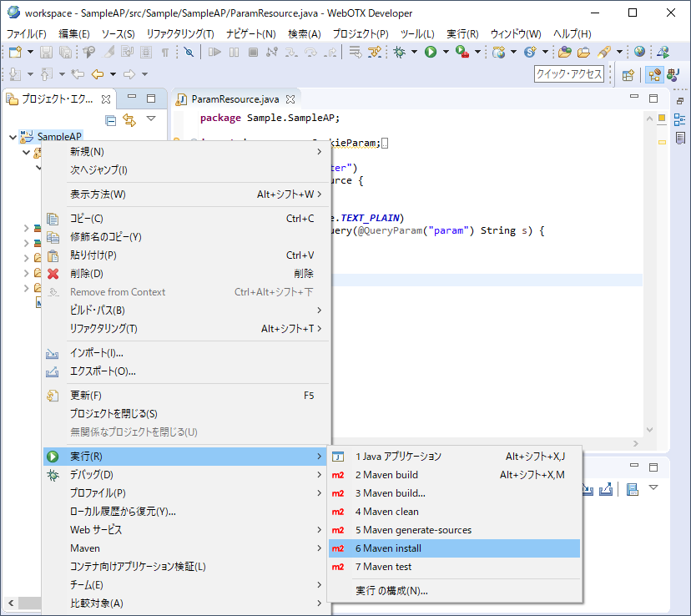Click the Debug bug icon in toolbar
Viewport: 691px width, 616px height.
coord(400,52)
